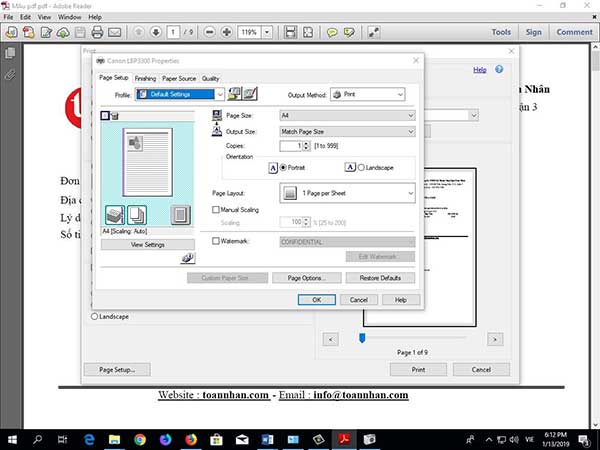Click the Save floppy disk icon

80,33
